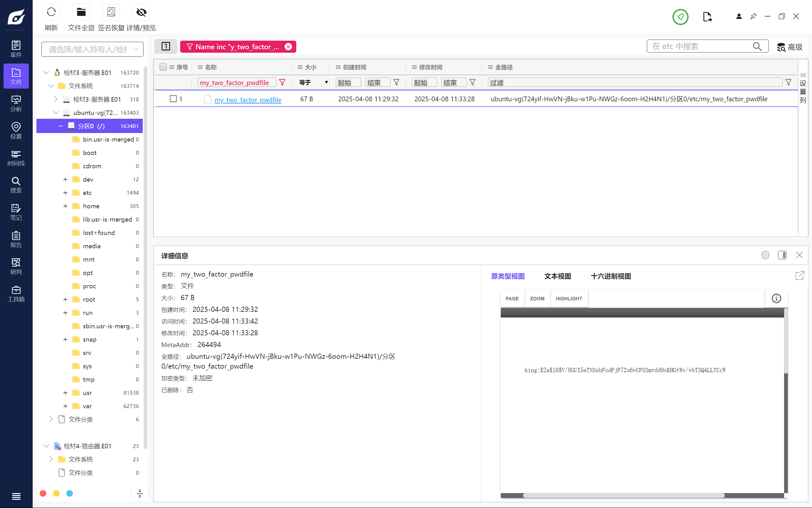Open the 时间线 sidebar section

click(16, 158)
